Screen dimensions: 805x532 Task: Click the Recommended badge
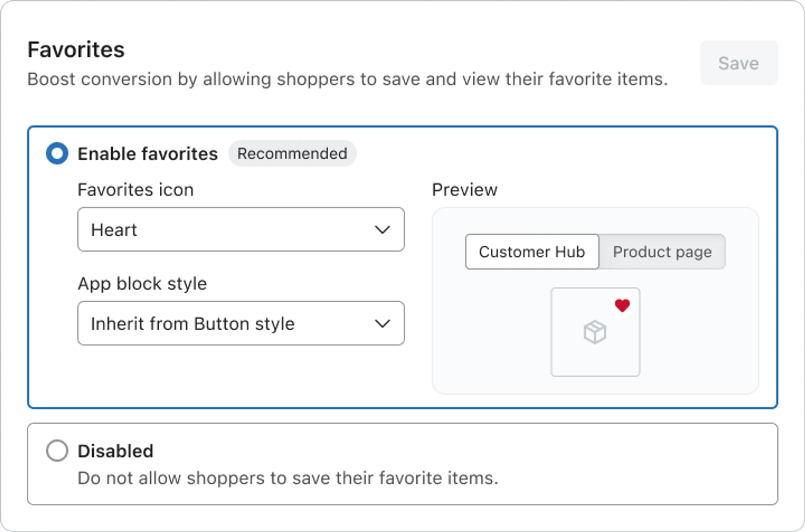[292, 153]
